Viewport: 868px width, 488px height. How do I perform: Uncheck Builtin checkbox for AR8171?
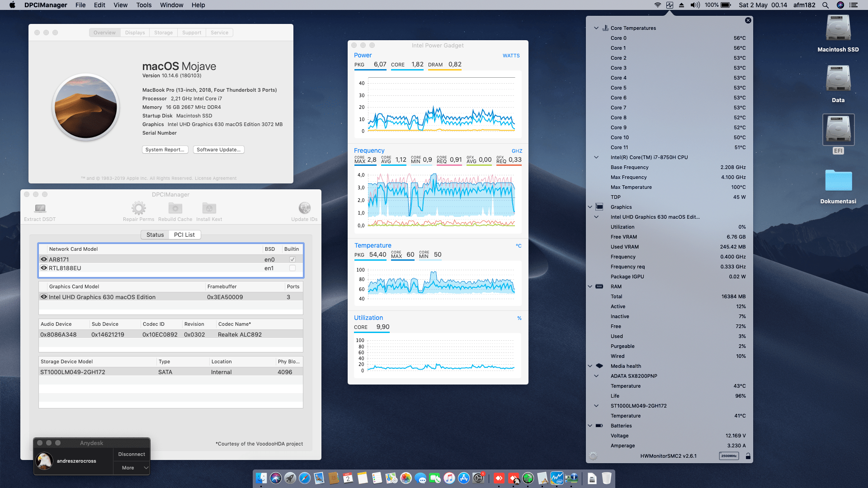click(292, 259)
